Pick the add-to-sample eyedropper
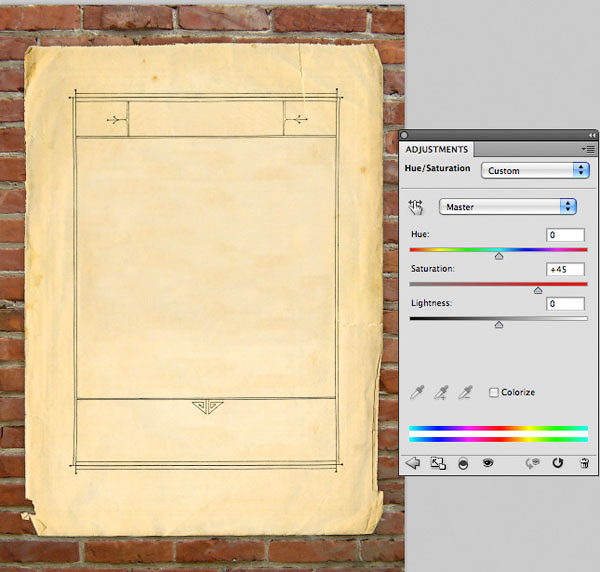This screenshot has height=572, width=600. pyautogui.click(x=441, y=393)
